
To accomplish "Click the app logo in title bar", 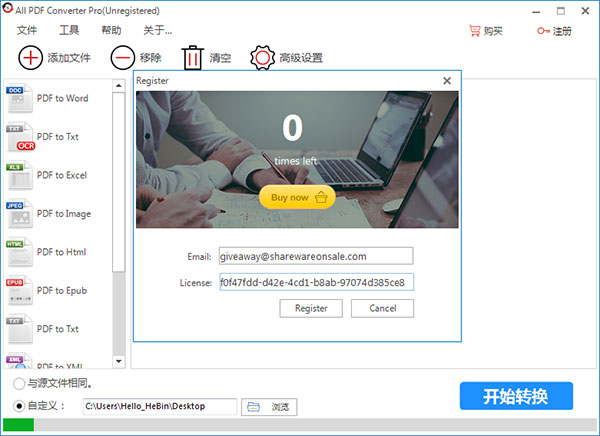I will (x=7, y=8).
